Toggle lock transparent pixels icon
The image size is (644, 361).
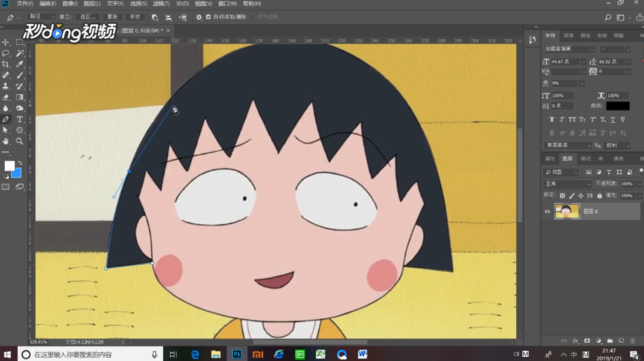click(x=562, y=196)
